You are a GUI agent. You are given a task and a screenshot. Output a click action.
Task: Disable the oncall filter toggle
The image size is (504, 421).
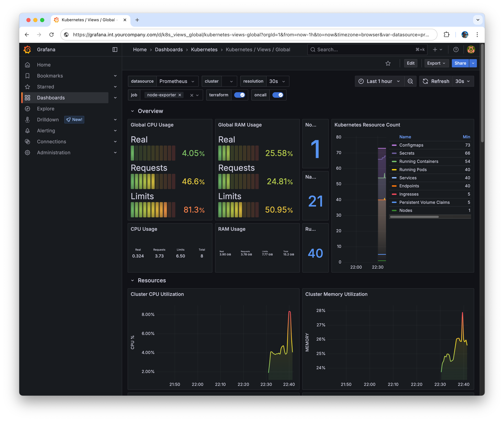coord(278,95)
